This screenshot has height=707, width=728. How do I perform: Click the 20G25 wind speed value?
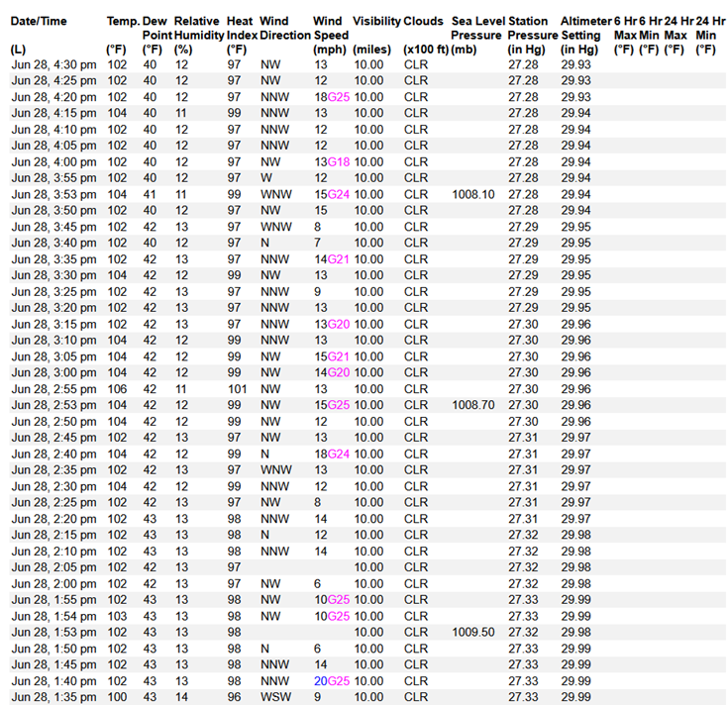[332, 680]
